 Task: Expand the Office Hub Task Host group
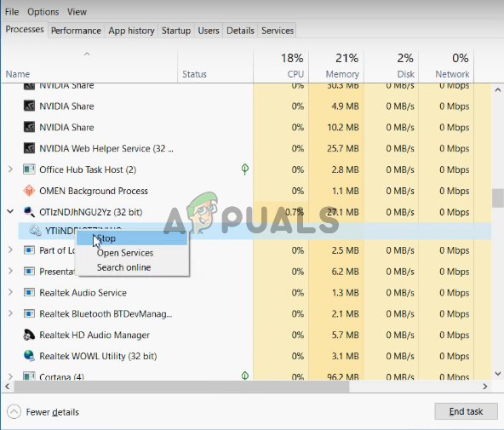[10, 169]
